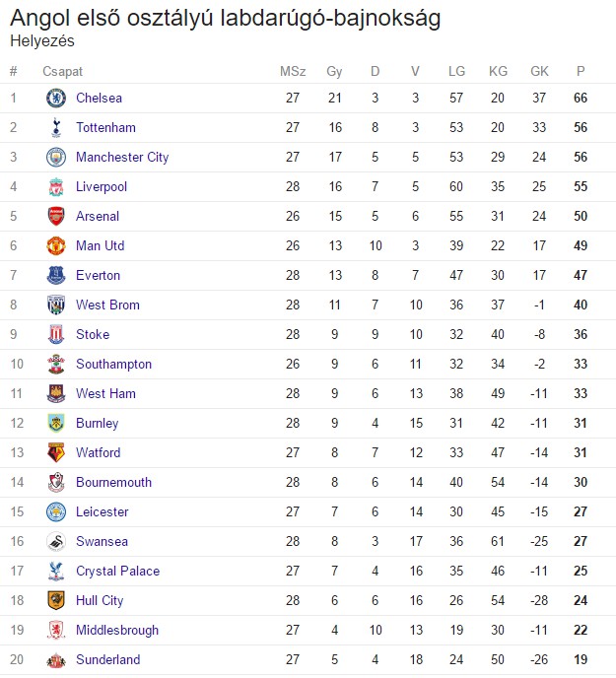
Task: Open the Swansea team link
Action: click(102, 541)
